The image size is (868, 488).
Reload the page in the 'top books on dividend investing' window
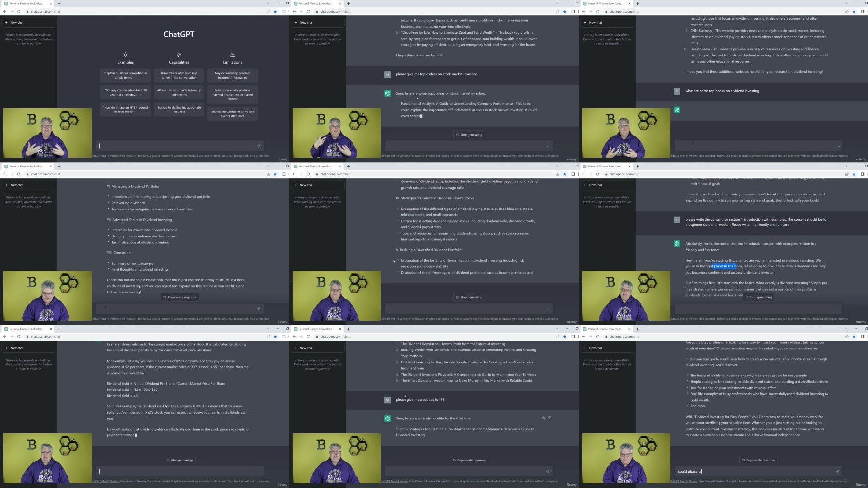click(597, 11)
